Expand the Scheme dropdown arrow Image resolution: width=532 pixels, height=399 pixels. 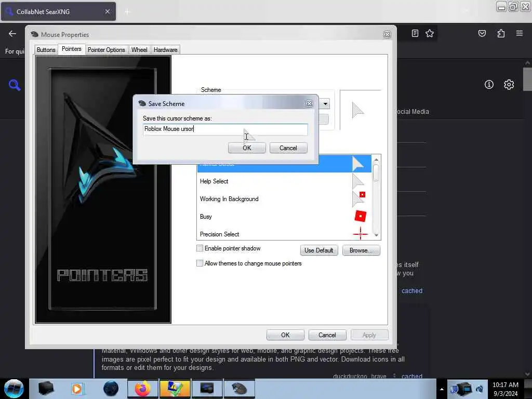[x=325, y=103]
